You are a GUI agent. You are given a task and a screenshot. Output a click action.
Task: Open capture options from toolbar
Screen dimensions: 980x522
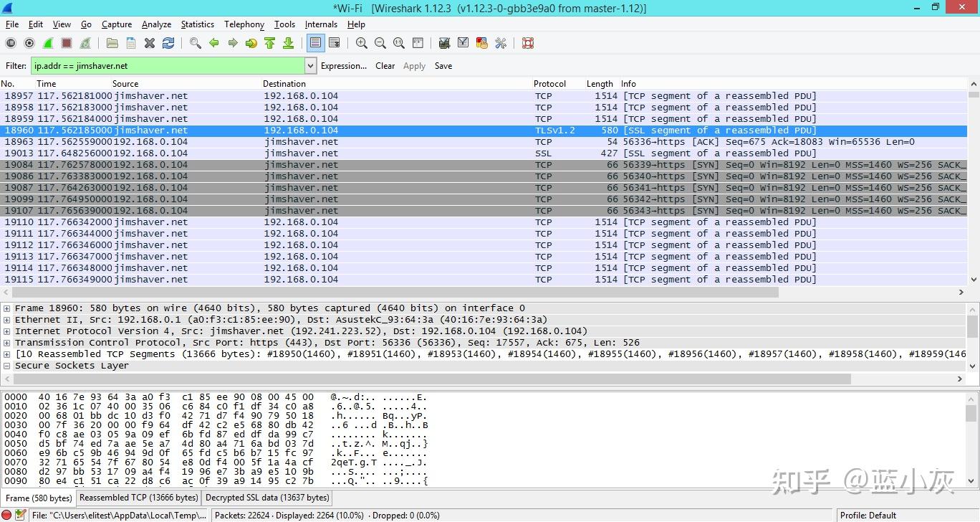tap(29, 43)
